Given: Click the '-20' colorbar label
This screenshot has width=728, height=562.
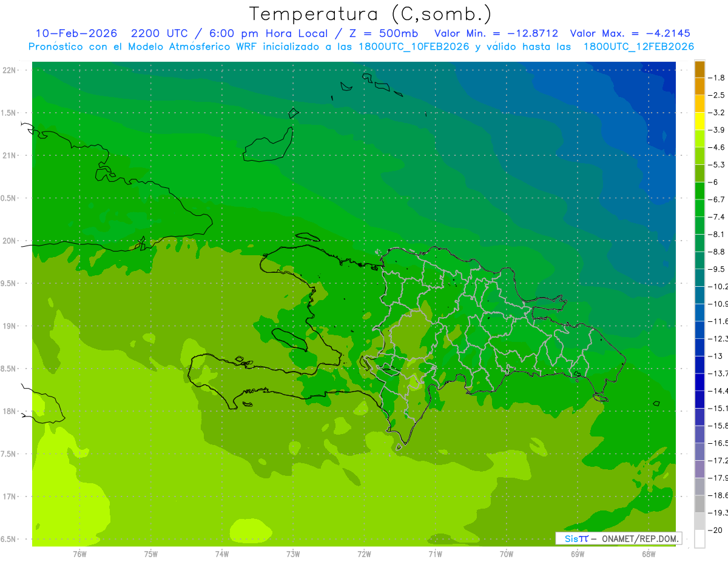Looking at the screenshot, I should (x=715, y=530).
